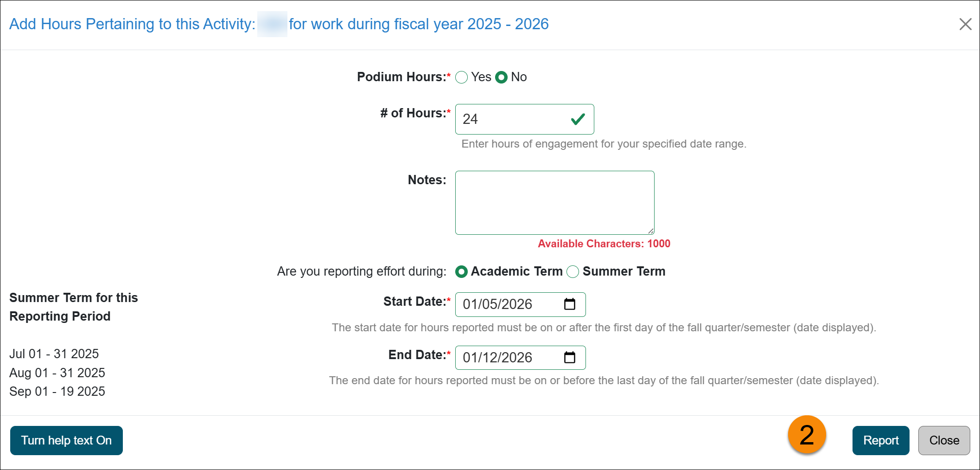The image size is (980, 470).
Task: Click the Add Hours dialog title
Action: [278, 24]
